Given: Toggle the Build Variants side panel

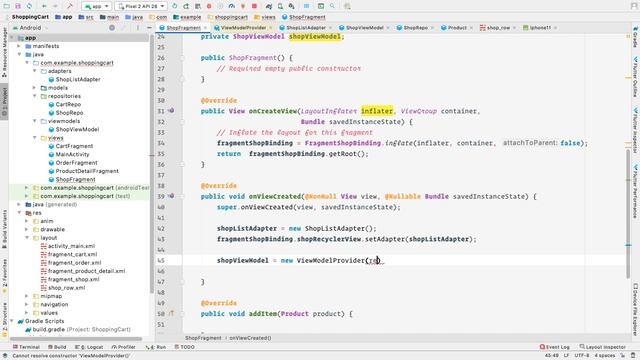Looking at the screenshot, I should (4, 229).
